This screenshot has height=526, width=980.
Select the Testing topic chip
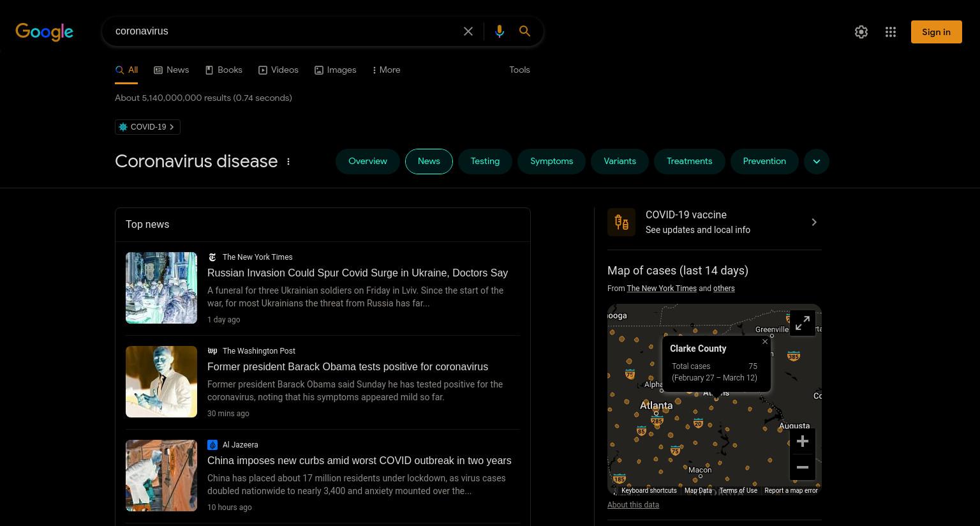coord(485,162)
